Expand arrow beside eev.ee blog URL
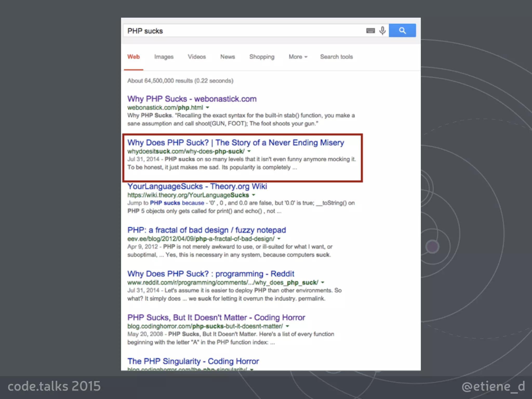This screenshot has height=399, width=532. pyautogui.click(x=279, y=238)
